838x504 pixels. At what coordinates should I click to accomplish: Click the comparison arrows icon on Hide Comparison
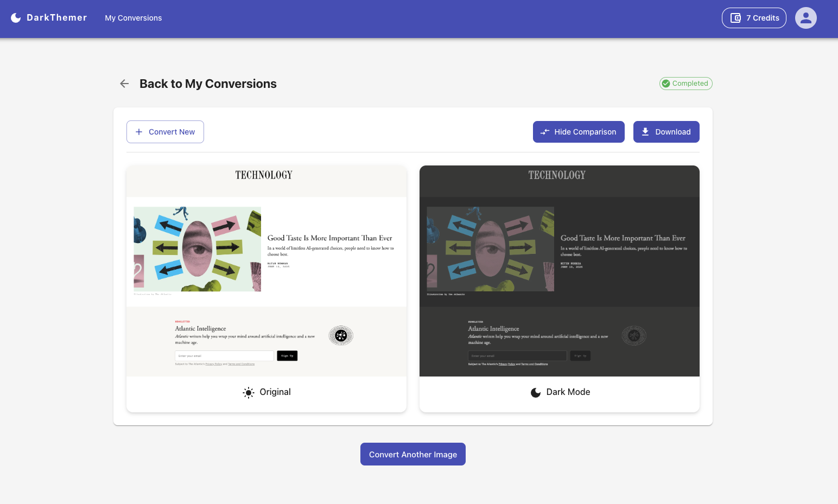(545, 132)
